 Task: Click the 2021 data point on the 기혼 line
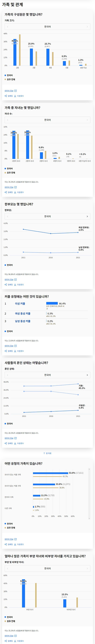point(78,384)
